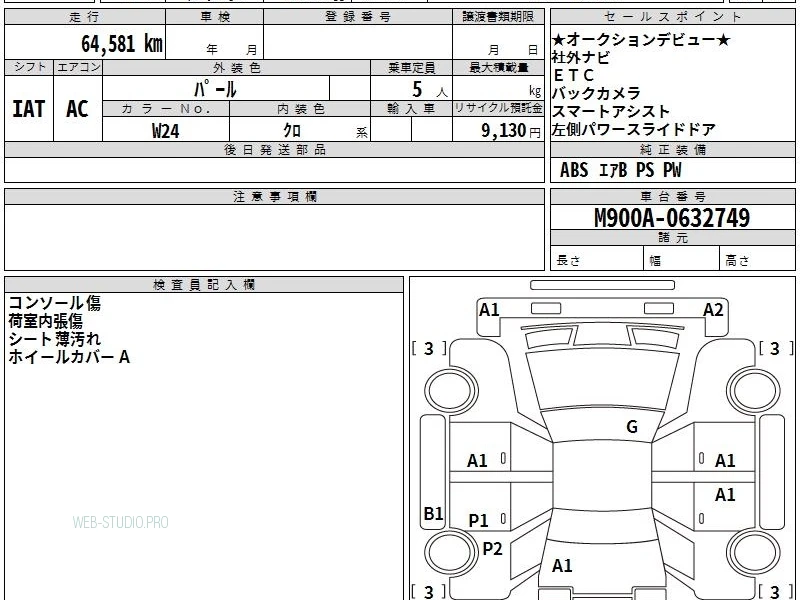Click the empty 注意事項欄 notes field
Screen dimensions: 800x600
(274, 237)
